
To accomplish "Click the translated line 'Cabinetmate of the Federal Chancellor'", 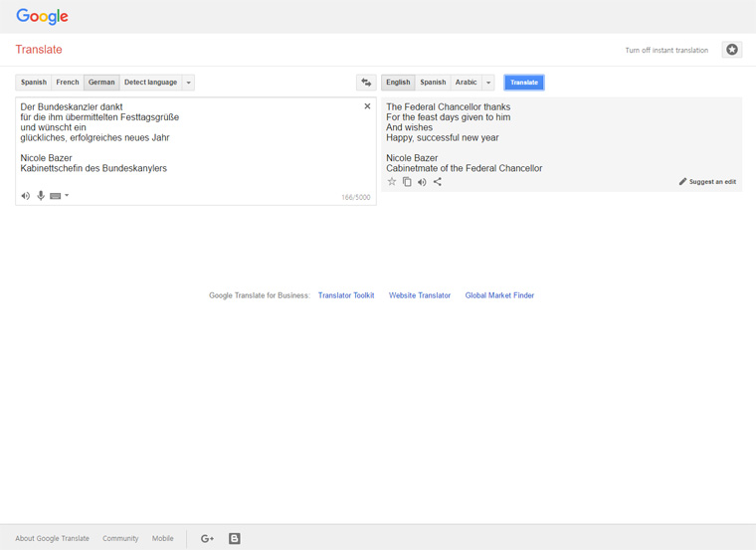I will (465, 168).
